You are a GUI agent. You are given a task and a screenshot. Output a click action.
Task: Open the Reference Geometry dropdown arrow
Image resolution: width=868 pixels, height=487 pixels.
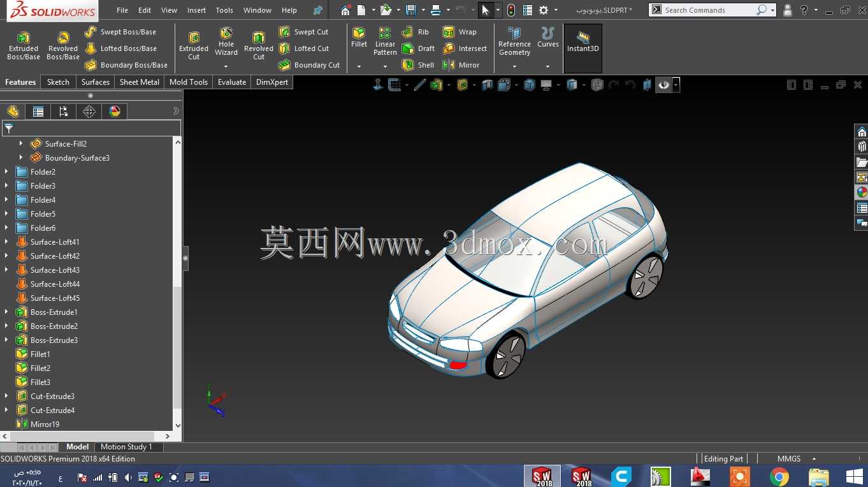point(514,66)
